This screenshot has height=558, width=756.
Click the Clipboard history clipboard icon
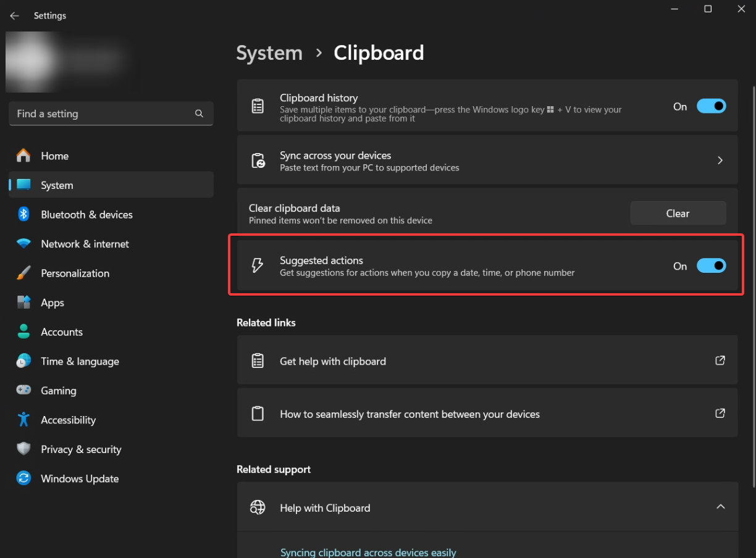point(258,106)
